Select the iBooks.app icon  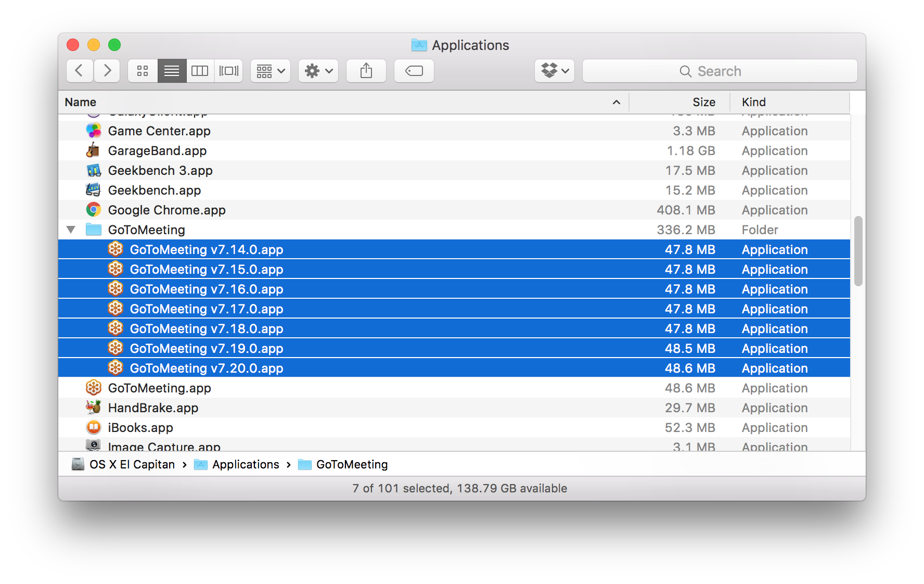[x=94, y=427]
